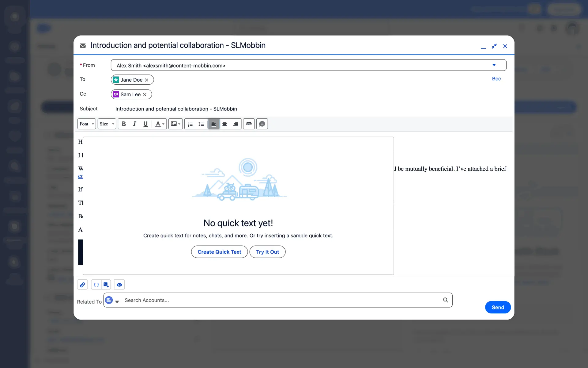Insert a bulleted list
The image size is (588, 368).
click(201, 124)
